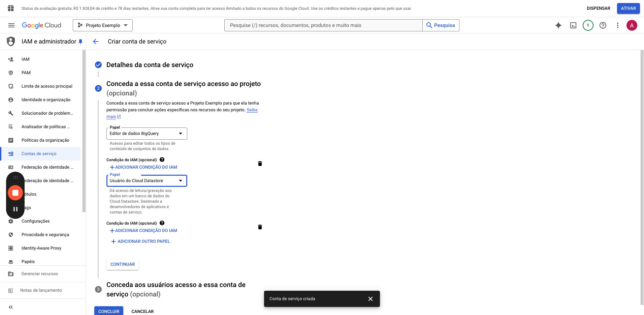Click the CONTINUAR button
This screenshot has height=315, width=644.
pos(123,264)
